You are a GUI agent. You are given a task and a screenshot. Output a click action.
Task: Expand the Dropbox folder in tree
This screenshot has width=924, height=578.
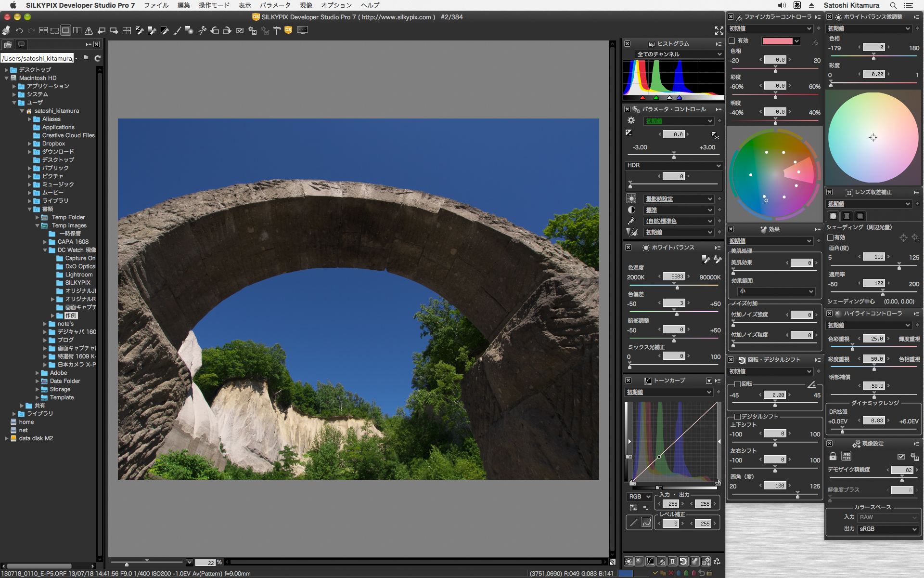pos(29,144)
